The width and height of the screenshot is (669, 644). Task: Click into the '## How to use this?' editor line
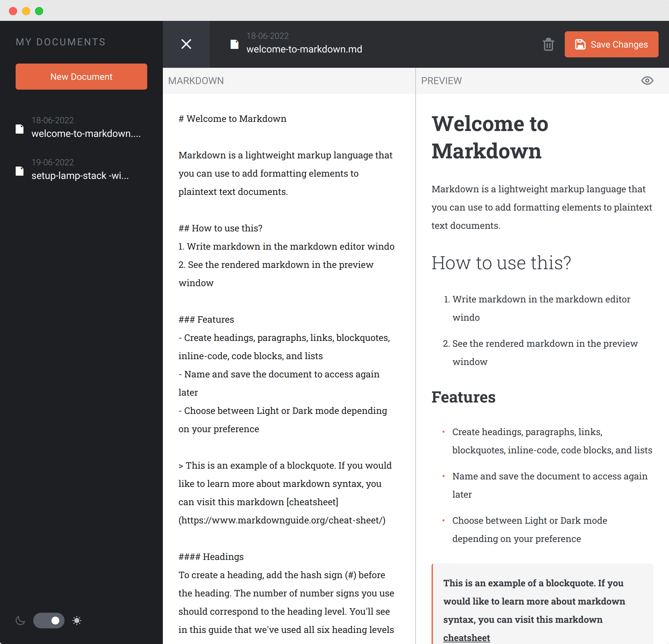[221, 228]
